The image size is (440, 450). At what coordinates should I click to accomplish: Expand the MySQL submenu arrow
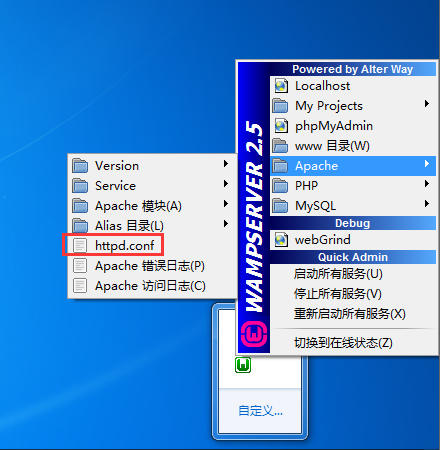coord(427,204)
